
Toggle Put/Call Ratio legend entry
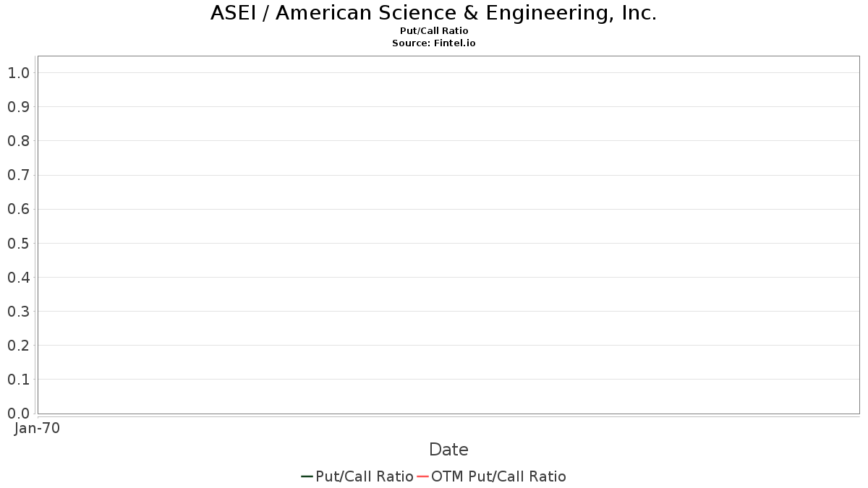pyautogui.click(x=357, y=476)
